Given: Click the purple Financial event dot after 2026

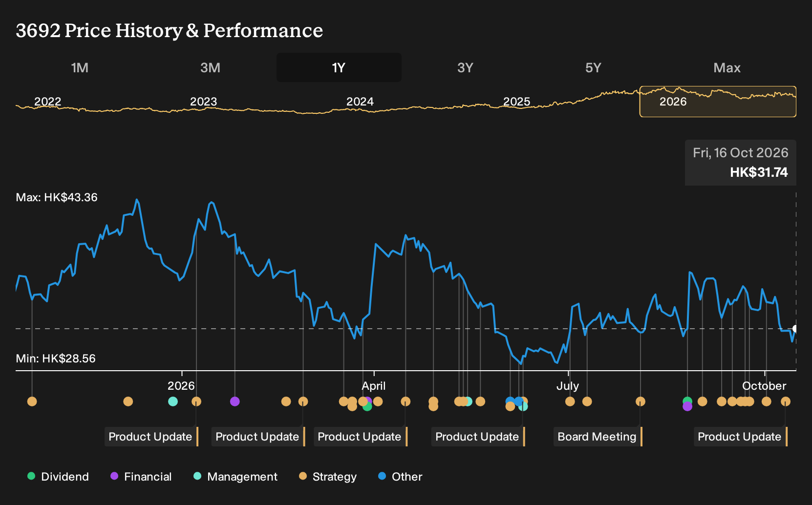Looking at the screenshot, I should pos(235,401).
